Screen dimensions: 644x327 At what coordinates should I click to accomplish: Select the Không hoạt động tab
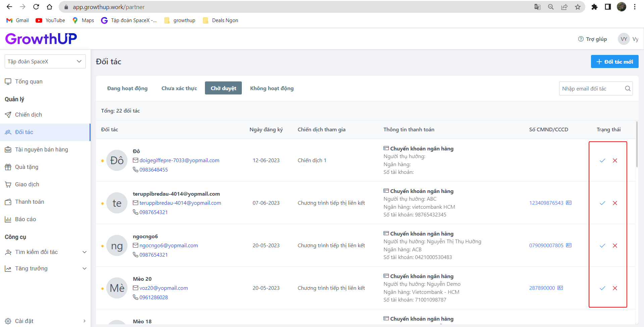(x=272, y=88)
